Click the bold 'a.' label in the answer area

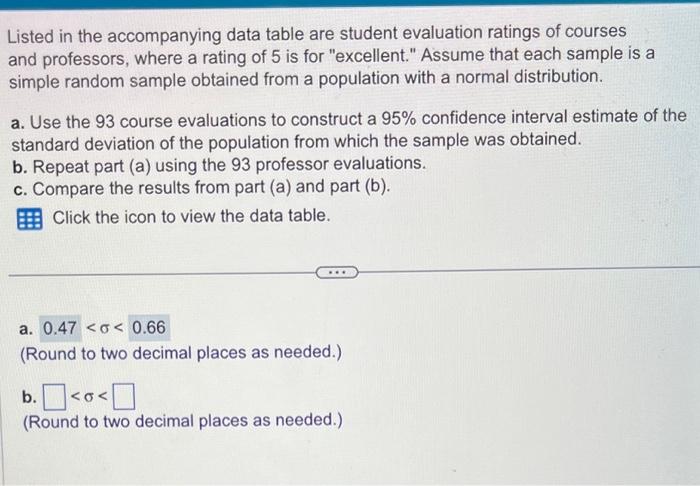pyautogui.click(x=26, y=329)
